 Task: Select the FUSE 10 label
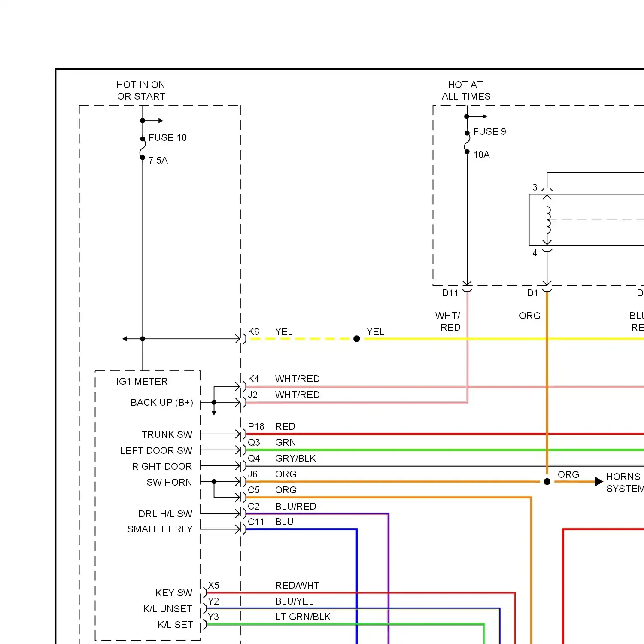point(167,137)
